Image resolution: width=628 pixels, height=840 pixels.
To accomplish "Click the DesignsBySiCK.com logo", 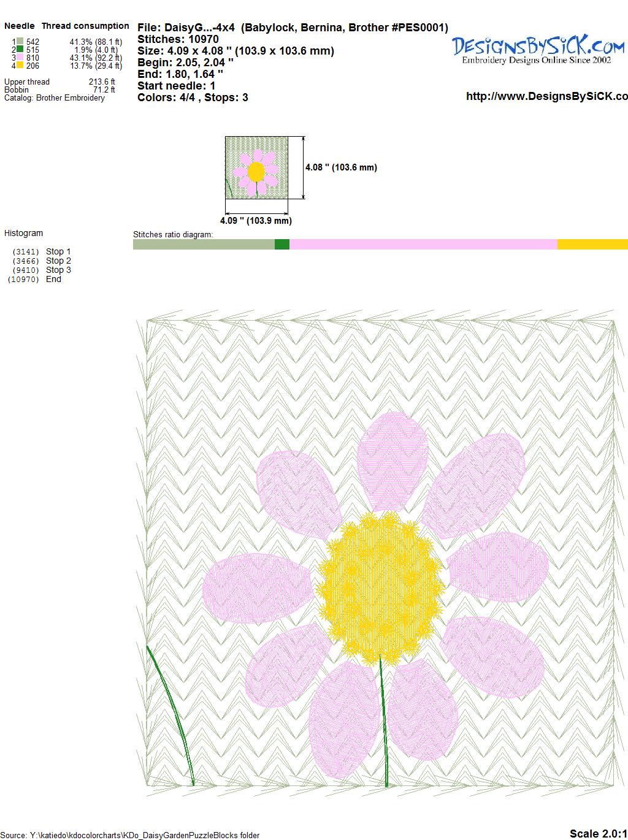I will (538, 49).
